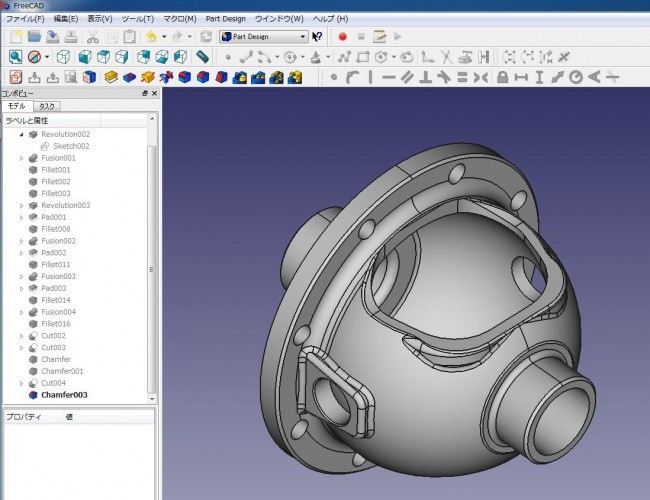Open the マクロ(M) menu
The image size is (650, 500).
click(180, 19)
